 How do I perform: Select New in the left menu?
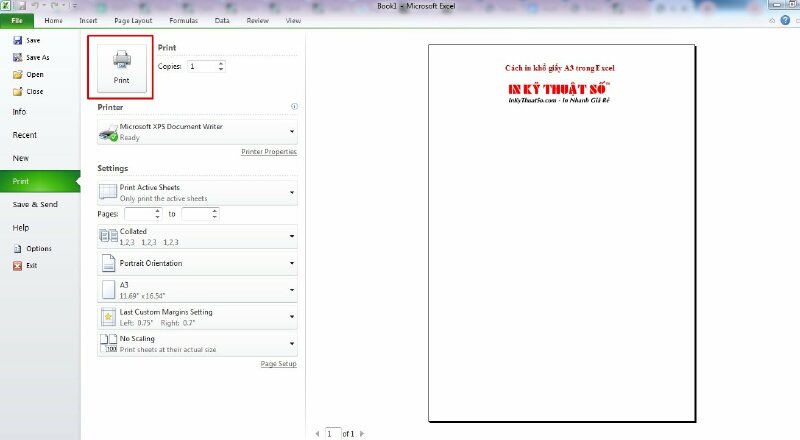tap(20, 158)
